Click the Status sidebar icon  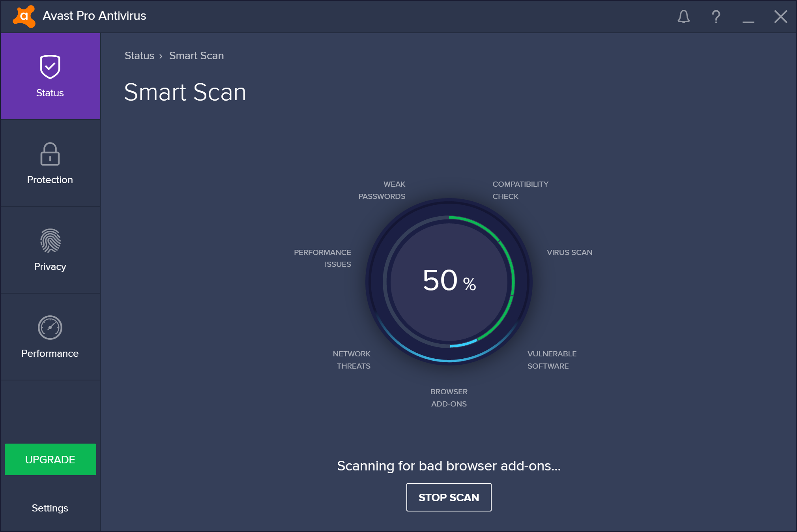pyautogui.click(x=50, y=77)
